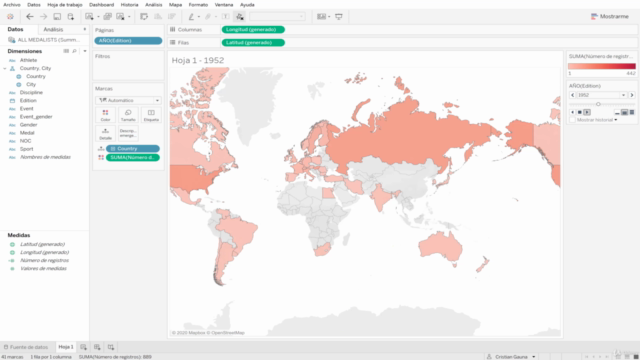
Task: Add new story tab icon at bottom
Action: pyautogui.click(x=111, y=347)
